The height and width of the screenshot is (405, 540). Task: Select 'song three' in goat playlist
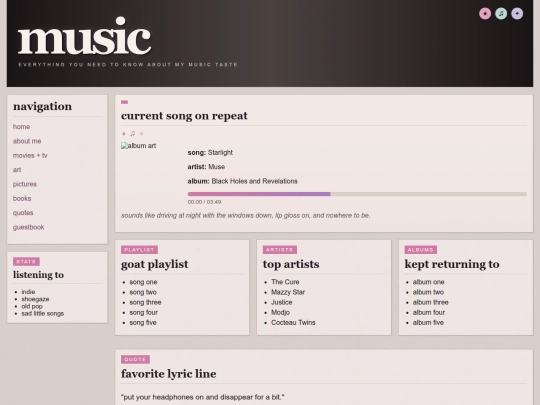click(x=145, y=302)
